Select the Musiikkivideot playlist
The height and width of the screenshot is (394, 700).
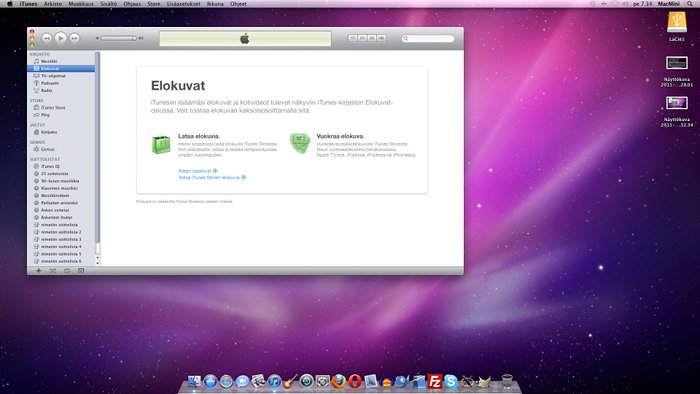(61, 195)
